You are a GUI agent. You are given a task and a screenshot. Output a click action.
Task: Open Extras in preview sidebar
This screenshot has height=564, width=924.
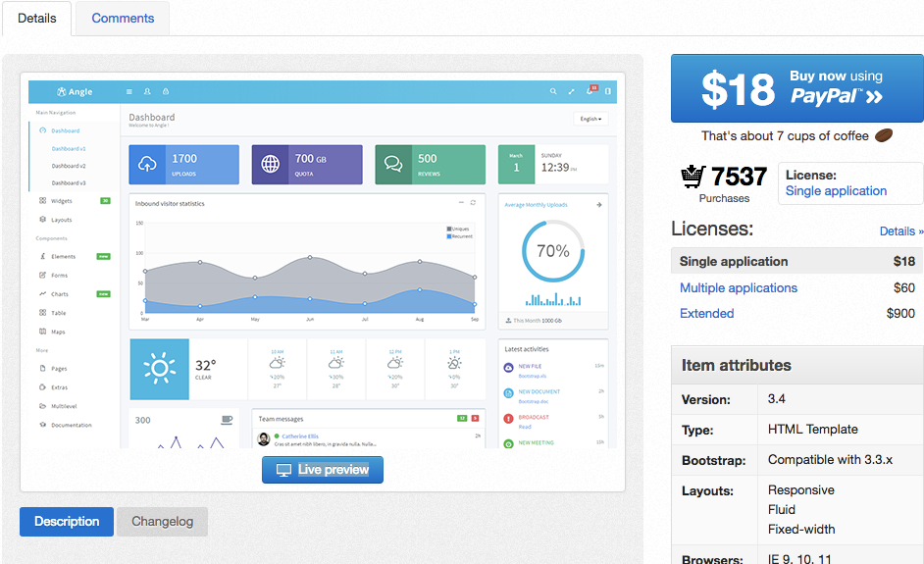pyautogui.click(x=59, y=387)
